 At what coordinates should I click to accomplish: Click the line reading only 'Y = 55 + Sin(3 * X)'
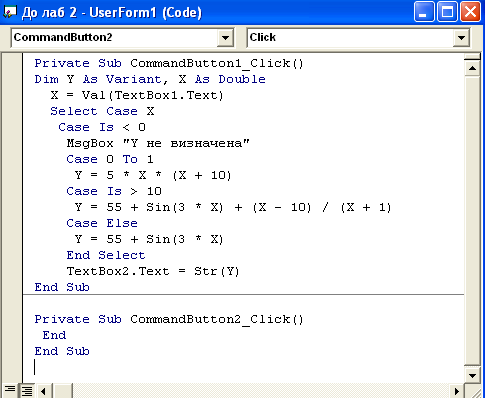149,239
